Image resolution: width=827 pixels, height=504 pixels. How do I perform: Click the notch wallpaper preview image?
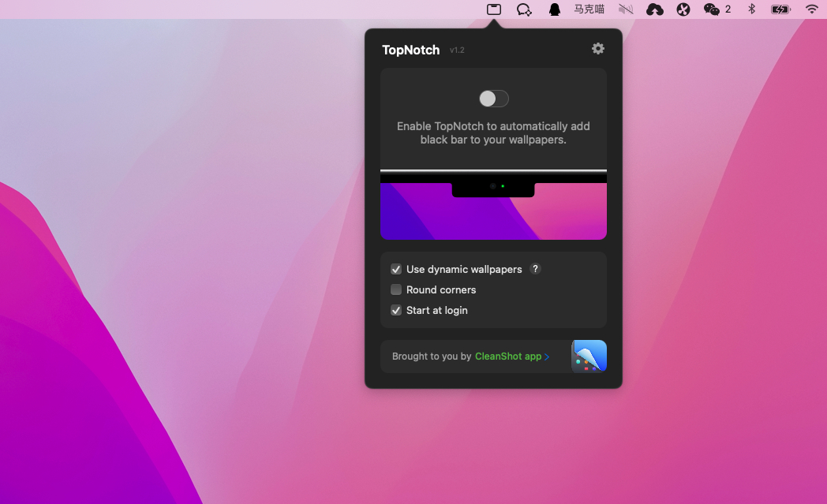click(493, 207)
